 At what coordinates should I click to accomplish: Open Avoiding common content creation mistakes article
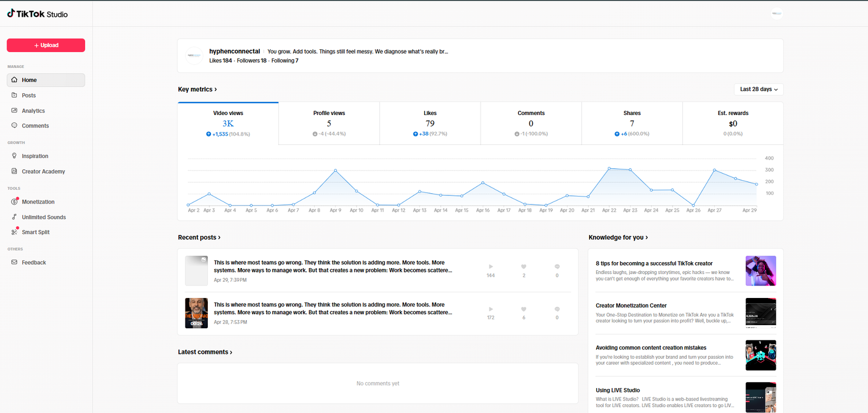(x=686, y=355)
